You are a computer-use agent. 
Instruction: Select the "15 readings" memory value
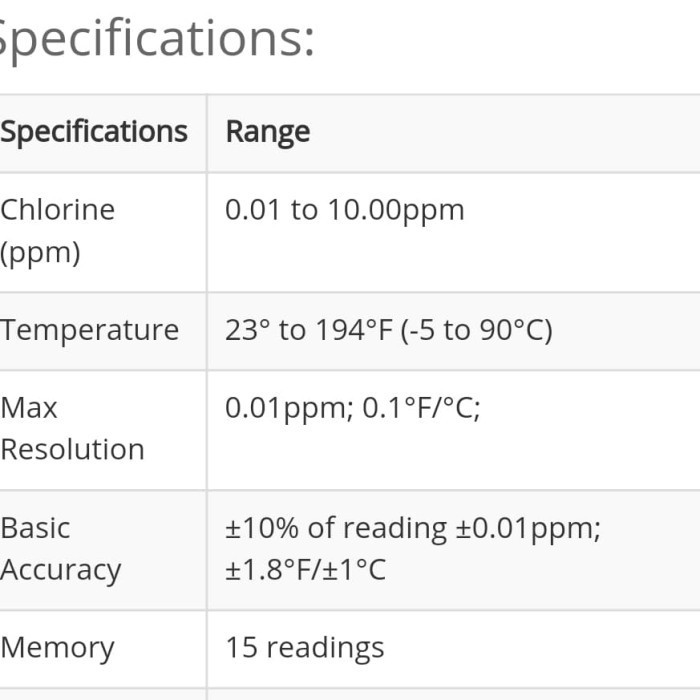[305, 648]
